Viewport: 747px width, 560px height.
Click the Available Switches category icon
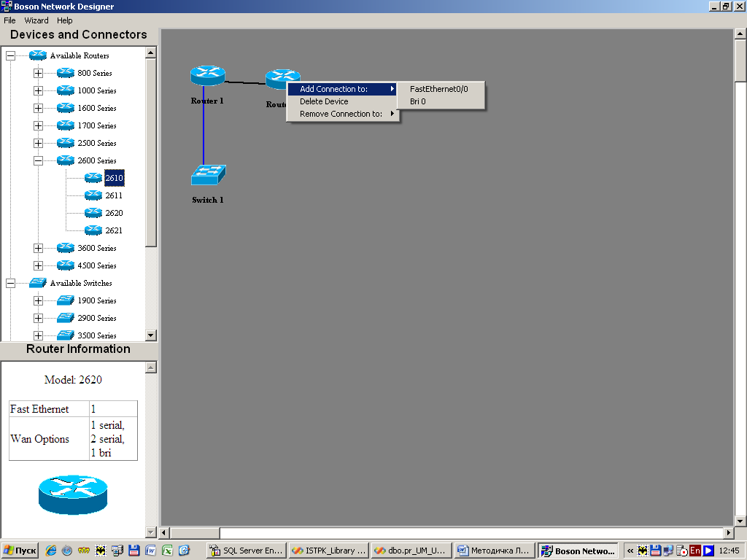point(38,283)
